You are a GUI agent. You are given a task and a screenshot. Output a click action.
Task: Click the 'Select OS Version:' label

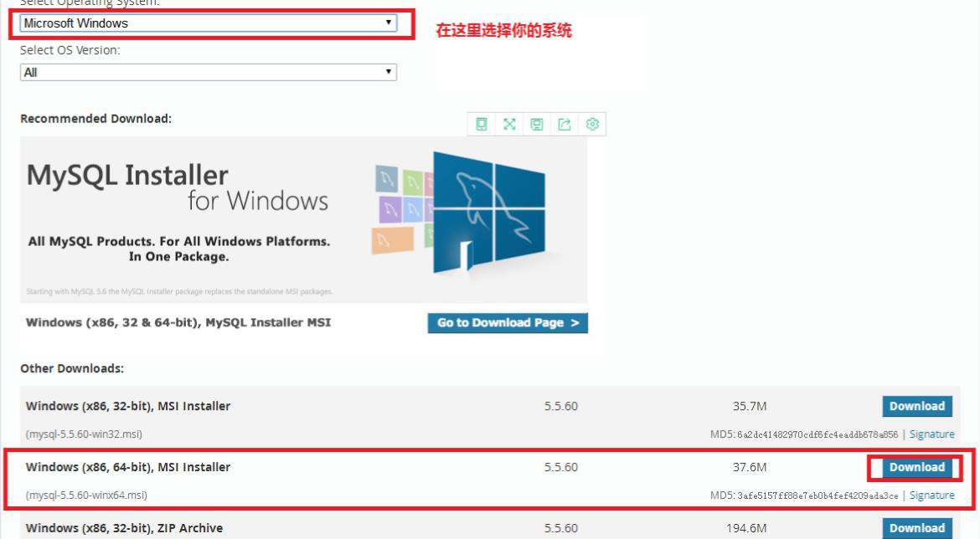pos(70,50)
